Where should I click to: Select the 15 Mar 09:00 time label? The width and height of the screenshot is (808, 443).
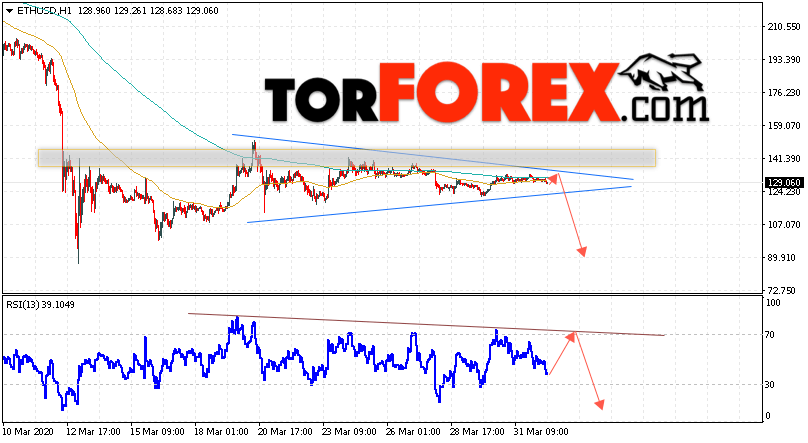point(157,432)
